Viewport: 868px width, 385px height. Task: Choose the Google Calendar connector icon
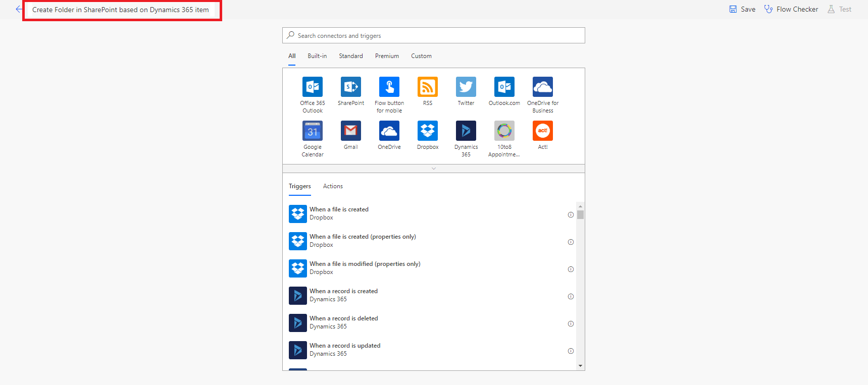click(x=313, y=131)
